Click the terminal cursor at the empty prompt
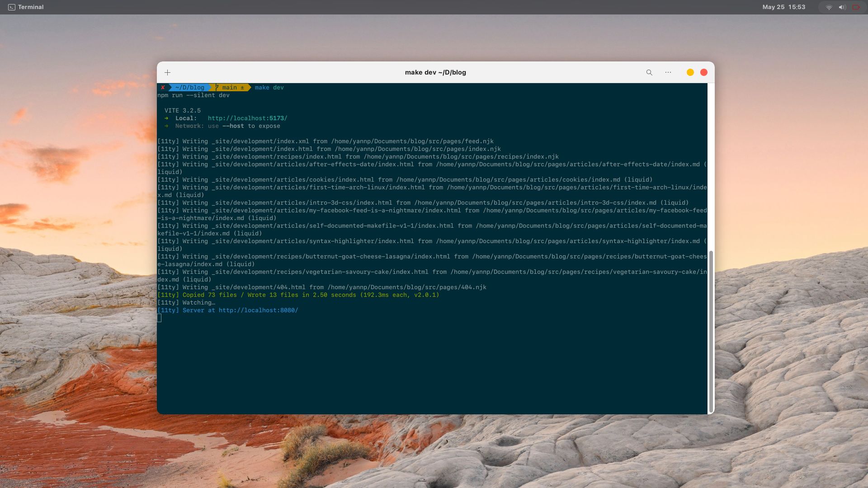 tap(160, 318)
